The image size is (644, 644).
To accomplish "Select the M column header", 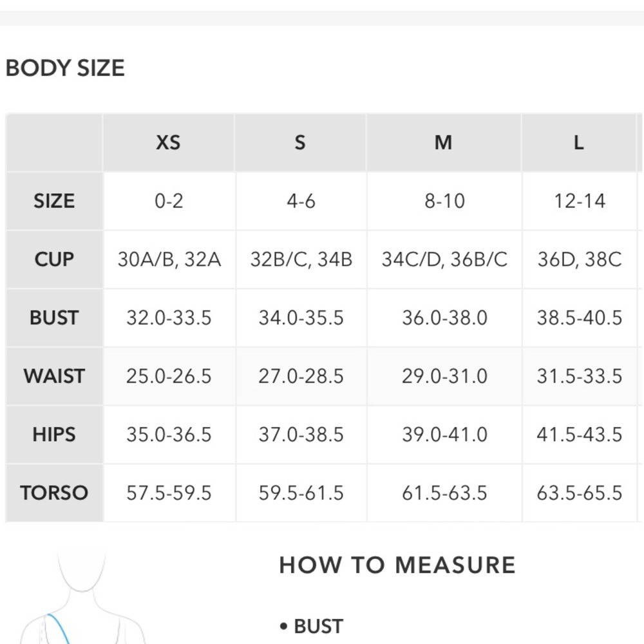I will point(444,142).
